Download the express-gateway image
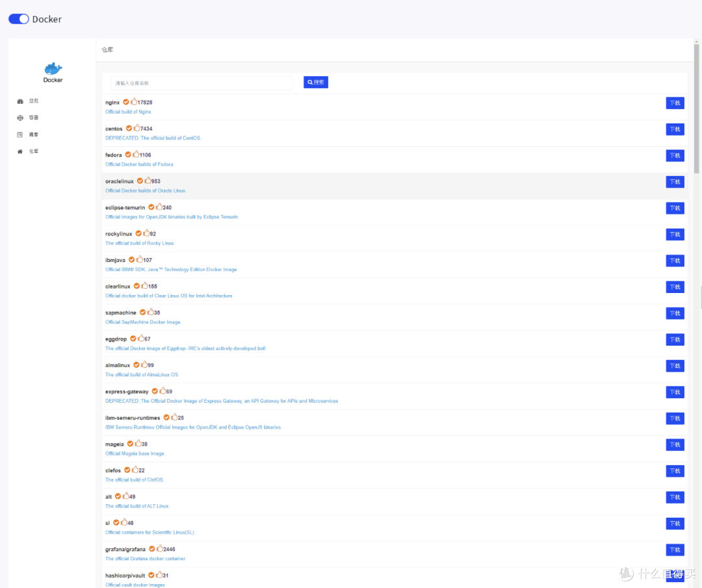The width and height of the screenshot is (702, 588). (x=675, y=392)
